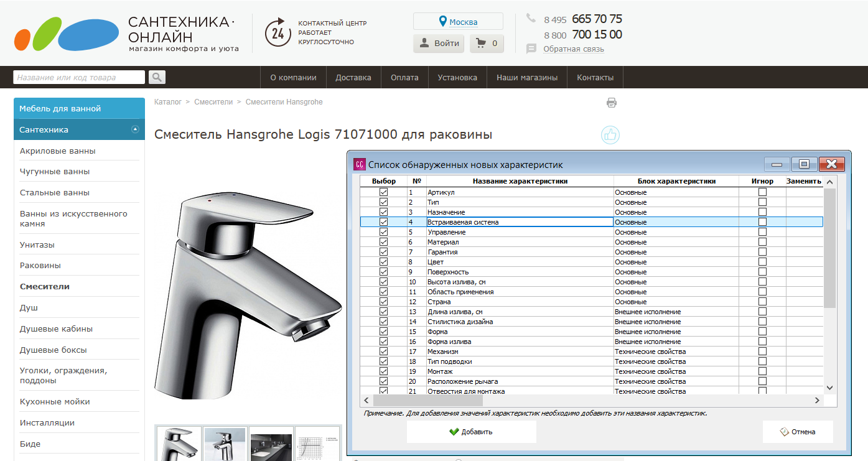
Task: Click the Название характеристики column header
Action: pyautogui.click(x=520, y=181)
